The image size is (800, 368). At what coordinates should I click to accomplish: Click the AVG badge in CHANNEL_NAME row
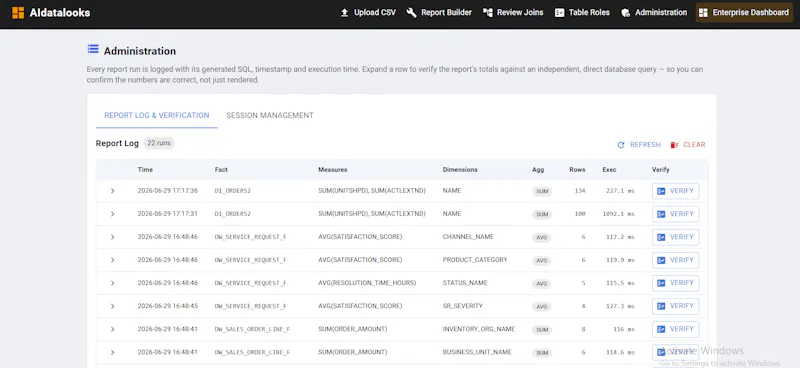541,237
